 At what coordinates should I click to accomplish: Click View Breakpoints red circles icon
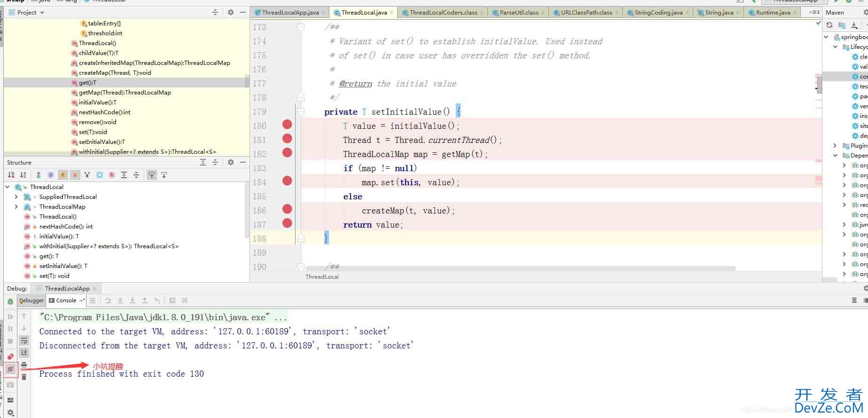coord(10,357)
